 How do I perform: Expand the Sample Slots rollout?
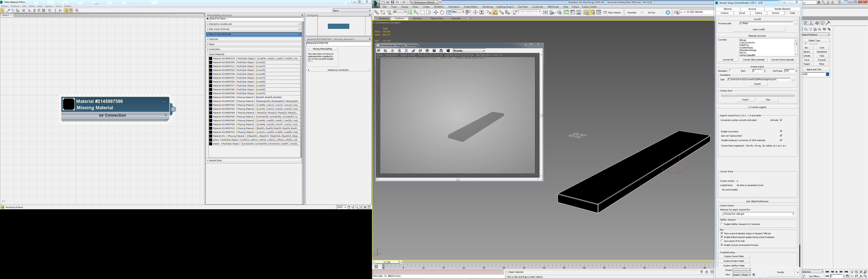point(215,160)
